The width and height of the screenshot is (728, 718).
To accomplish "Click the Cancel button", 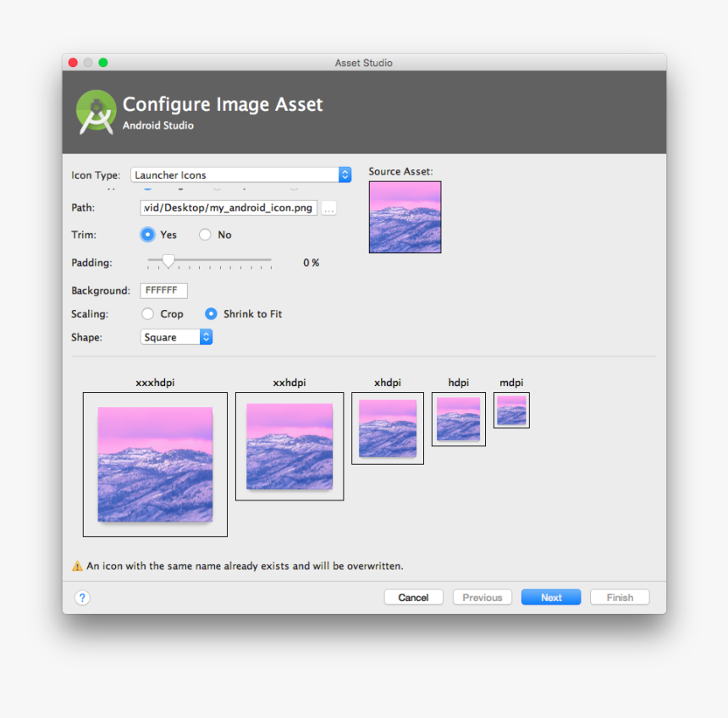I will (413, 598).
